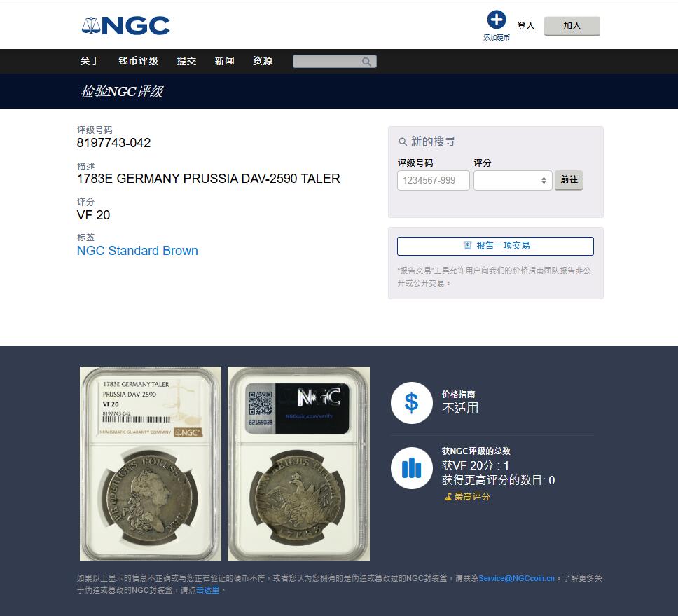Click the magnifier icon in header search
This screenshot has height=616, width=678.
click(x=366, y=62)
